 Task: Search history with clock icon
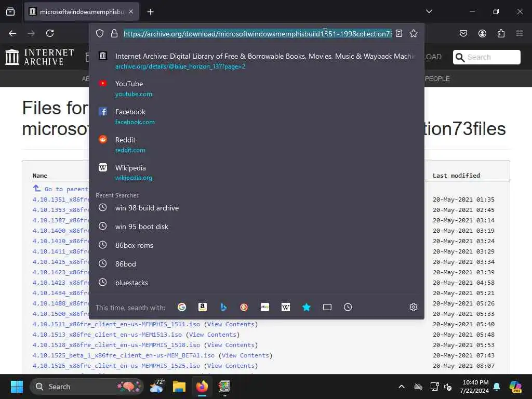pos(348,307)
